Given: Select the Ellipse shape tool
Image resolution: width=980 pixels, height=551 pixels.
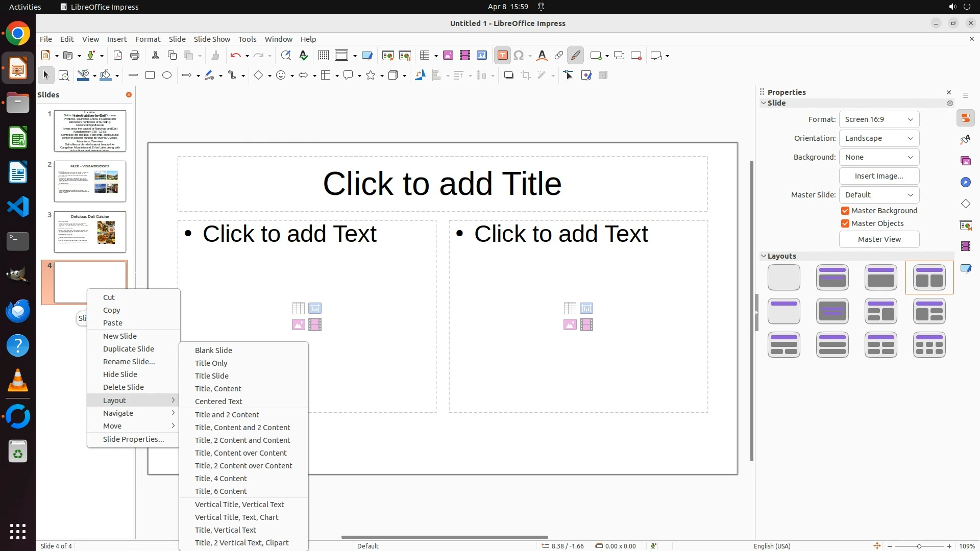Looking at the screenshot, I should click(167, 76).
